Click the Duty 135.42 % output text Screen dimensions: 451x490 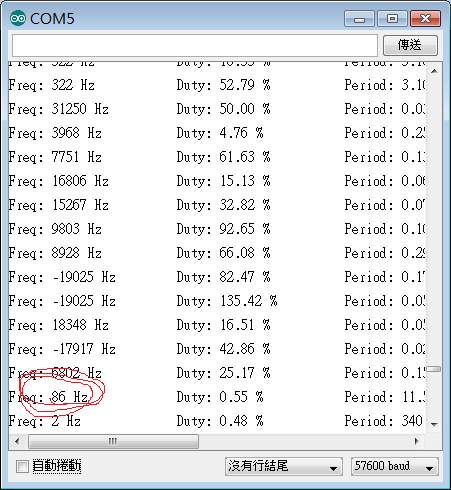point(227,301)
